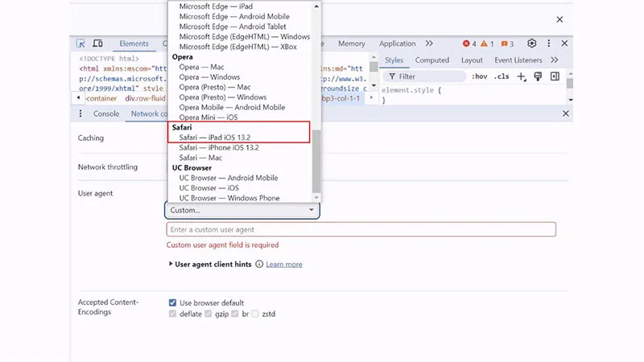Open the Event Listeners tab
This screenshot has height=362, width=644.
tap(518, 60)
